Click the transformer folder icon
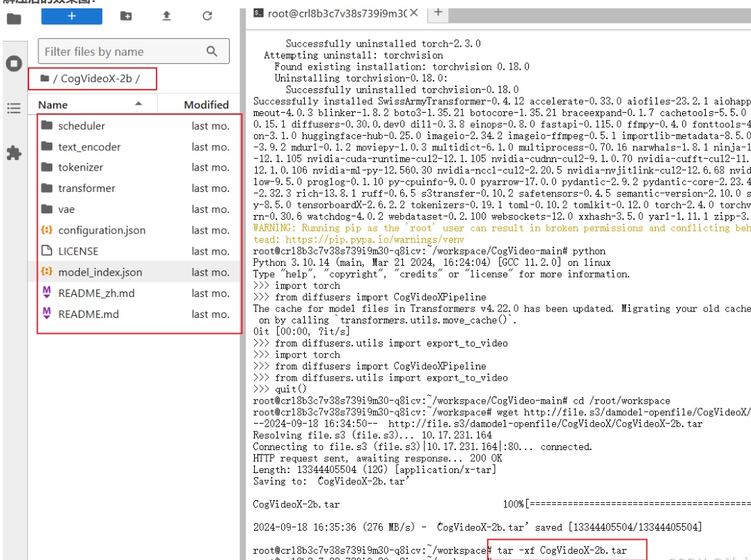751x560 pixels. (x=47, y=188)
